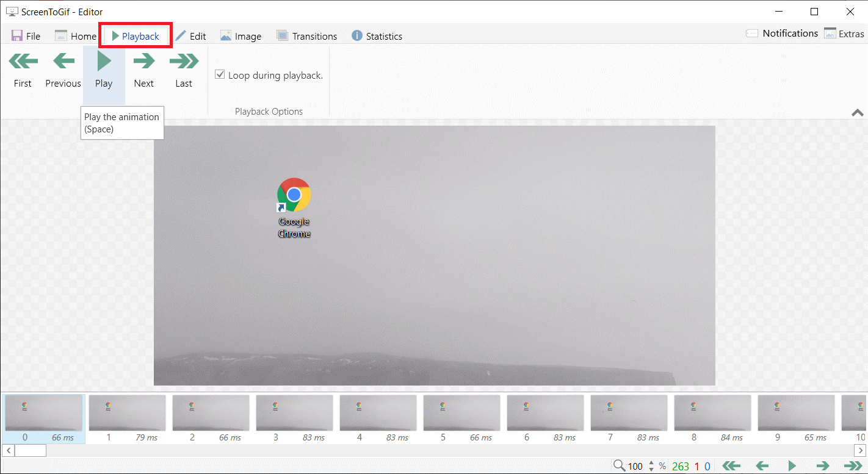Click the timeline horizontal scrollbar right arrow
The width and height of the screenshot is (868, 474).
[862, 450]
